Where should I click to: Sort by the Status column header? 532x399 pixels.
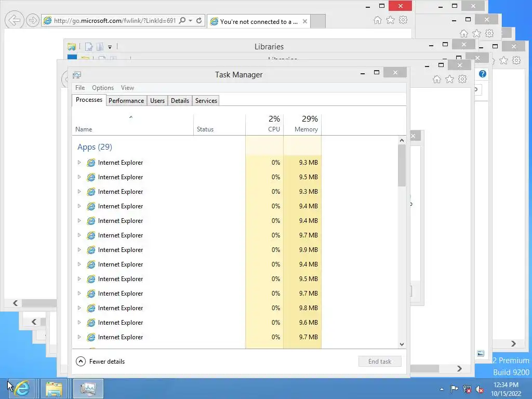220,125
